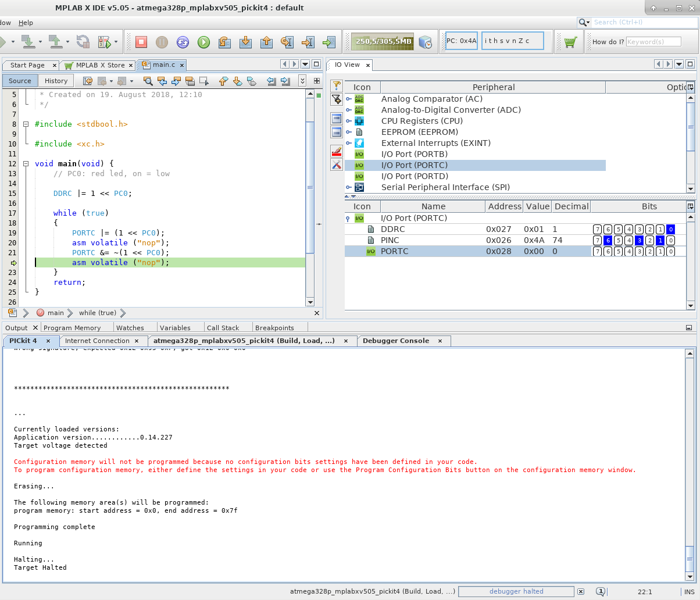The image size is (700, 600).
Task: Click Run to Cursor icon
Action: coord(287,42)
